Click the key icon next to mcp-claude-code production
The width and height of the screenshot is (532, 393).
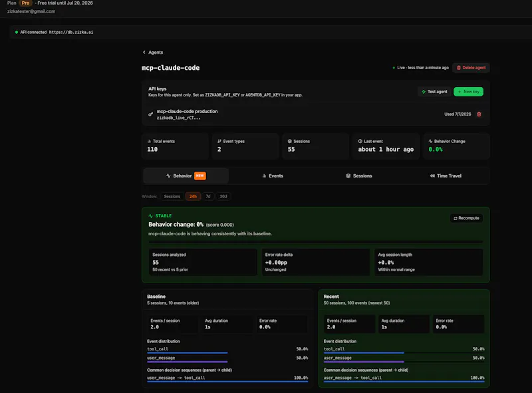[151, 114]
